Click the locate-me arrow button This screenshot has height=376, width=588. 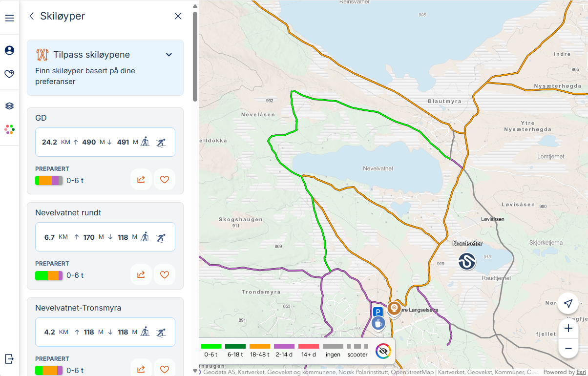point(567,304)
